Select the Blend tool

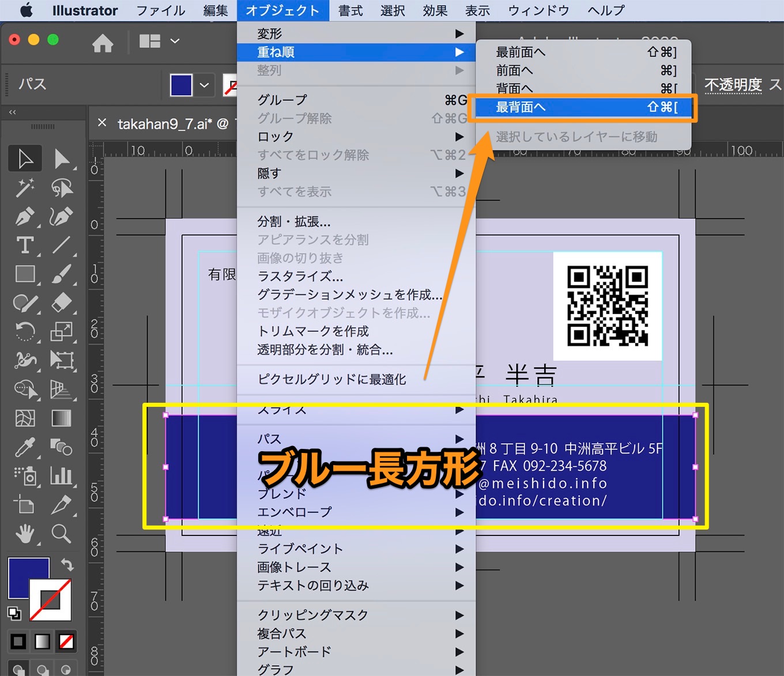[62, 447]
